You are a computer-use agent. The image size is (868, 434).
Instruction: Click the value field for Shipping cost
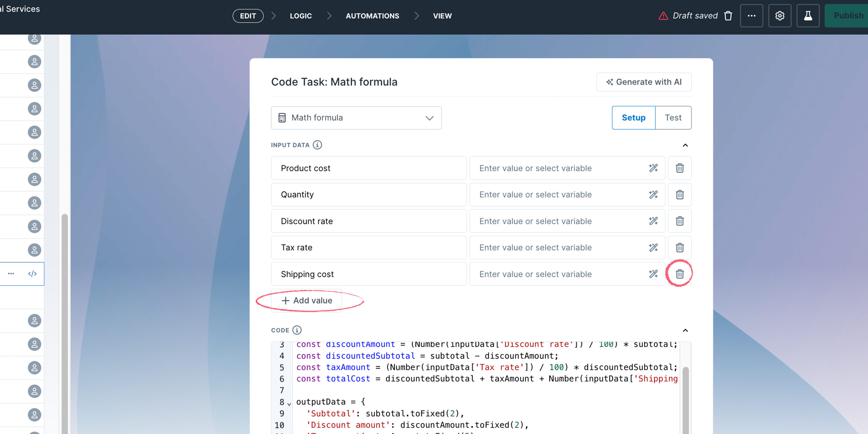567,274
